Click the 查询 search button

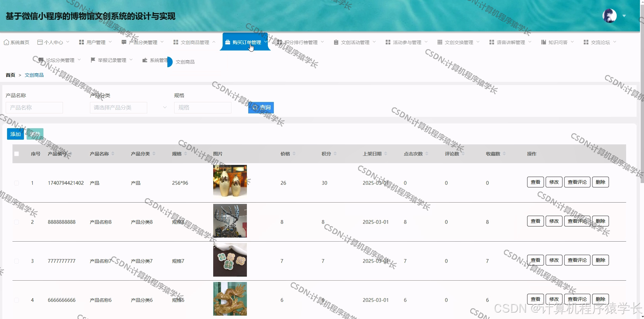coord(261,108)
